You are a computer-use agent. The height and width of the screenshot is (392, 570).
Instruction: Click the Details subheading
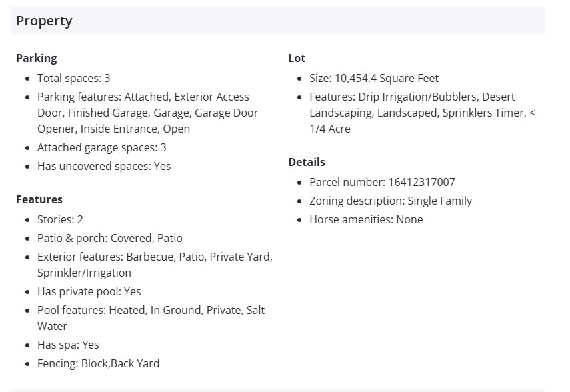tap(307, 162)
